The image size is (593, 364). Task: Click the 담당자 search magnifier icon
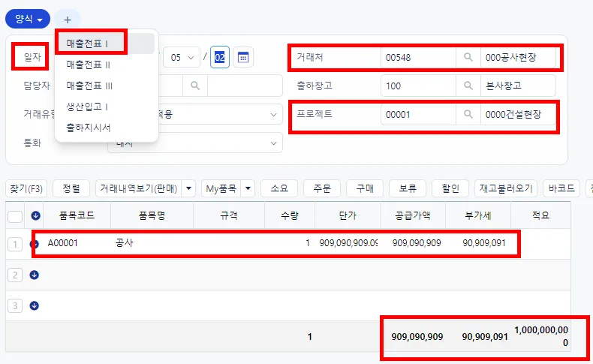pos(195,86)
